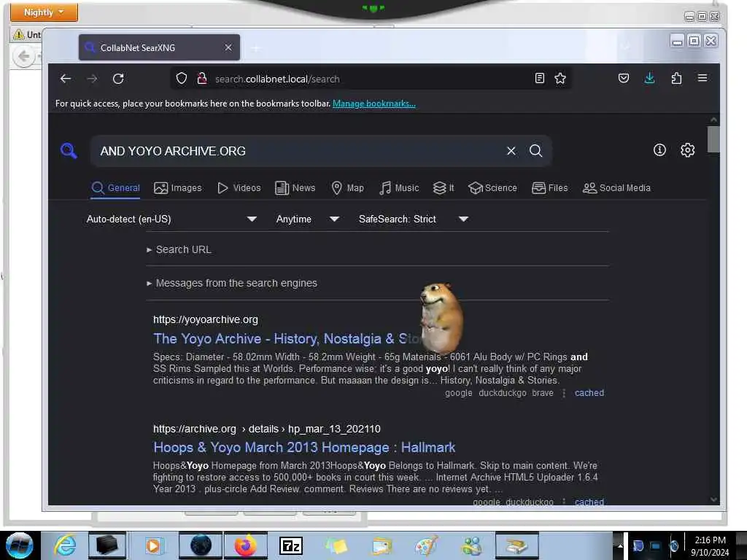Open the Firefox hamburger menu
The image size is (747, 560).
tap(703, 78)
